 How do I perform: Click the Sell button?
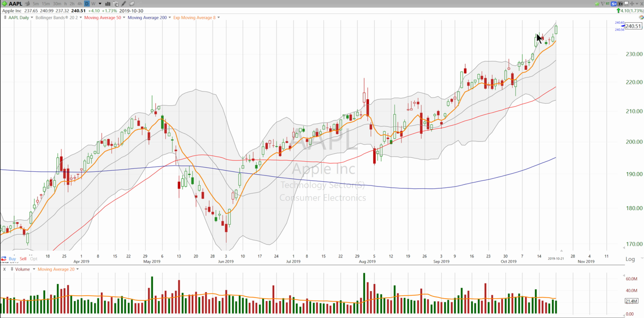click(x=23, y=259)
